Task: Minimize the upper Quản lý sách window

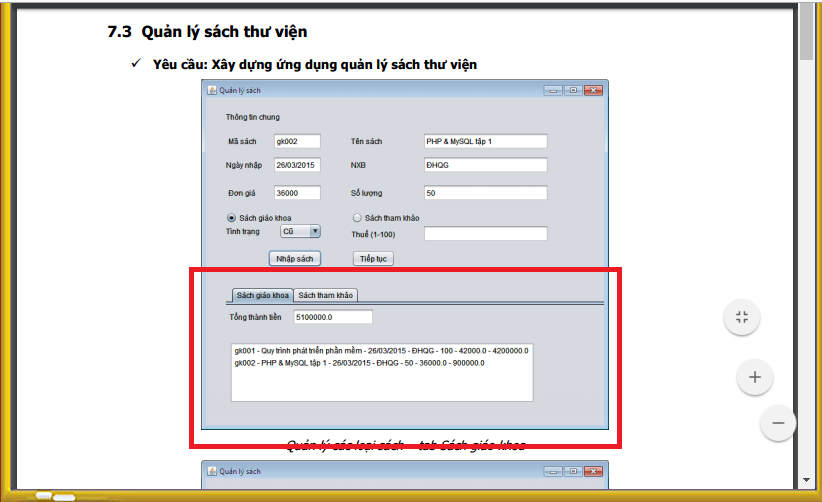Action: [x=553, y=90]
